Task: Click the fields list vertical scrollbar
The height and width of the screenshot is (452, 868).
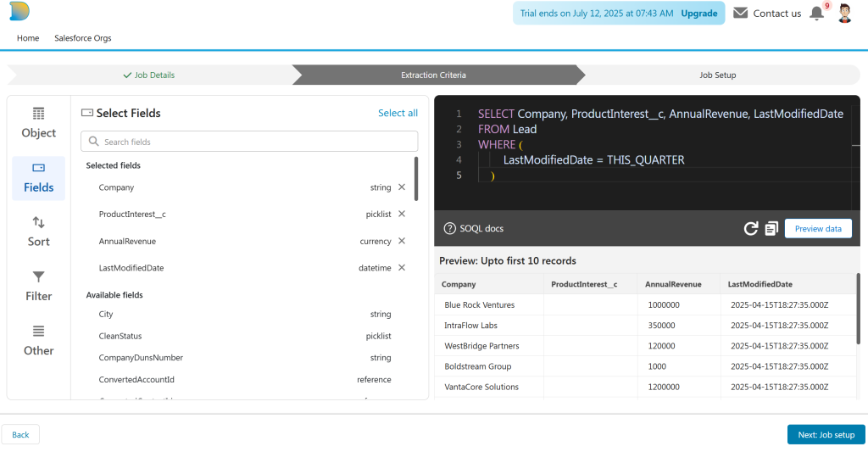Action: (415, 178)
